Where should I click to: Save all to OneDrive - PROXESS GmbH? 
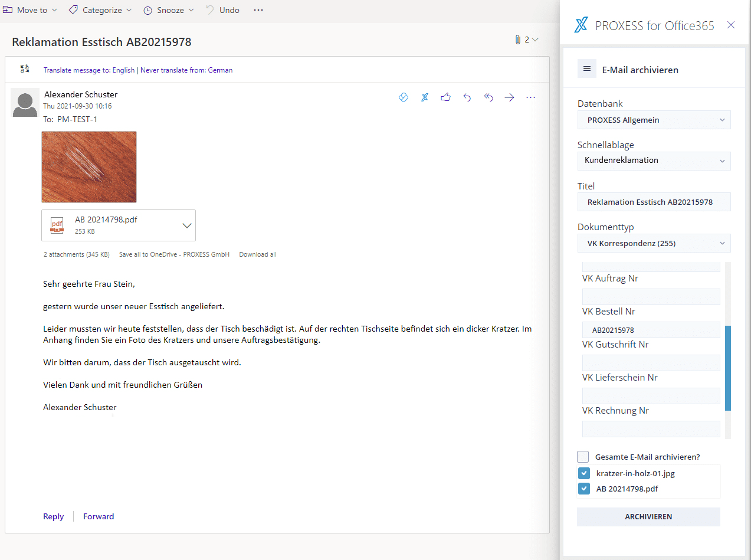pyautogui.click(x=174, y=254)
